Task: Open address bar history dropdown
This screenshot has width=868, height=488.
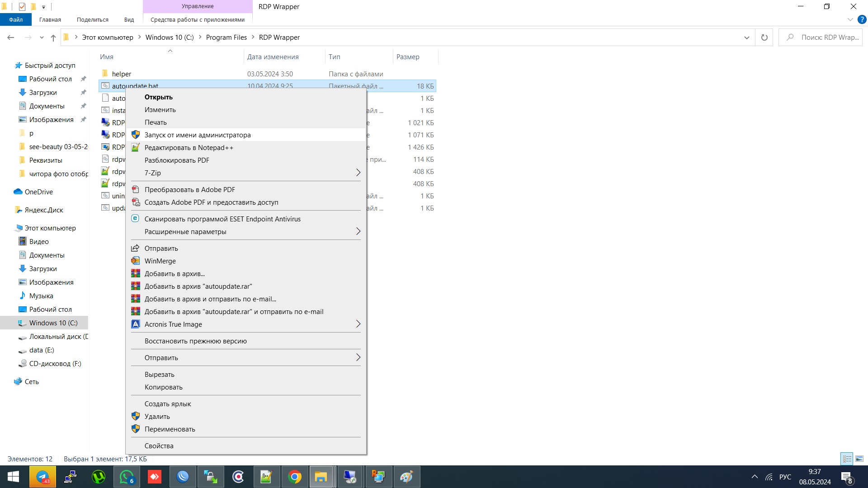Action: pyautogui.click(x=747, y=38)
